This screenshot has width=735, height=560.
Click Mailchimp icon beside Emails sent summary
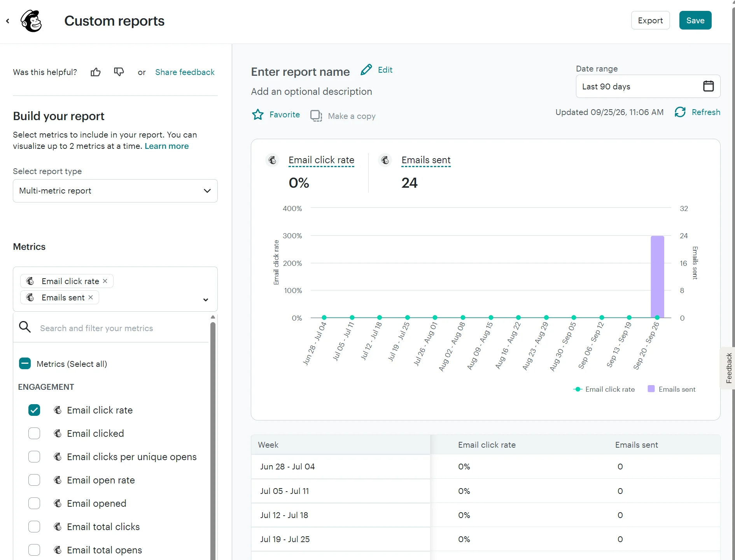(385, 160)
